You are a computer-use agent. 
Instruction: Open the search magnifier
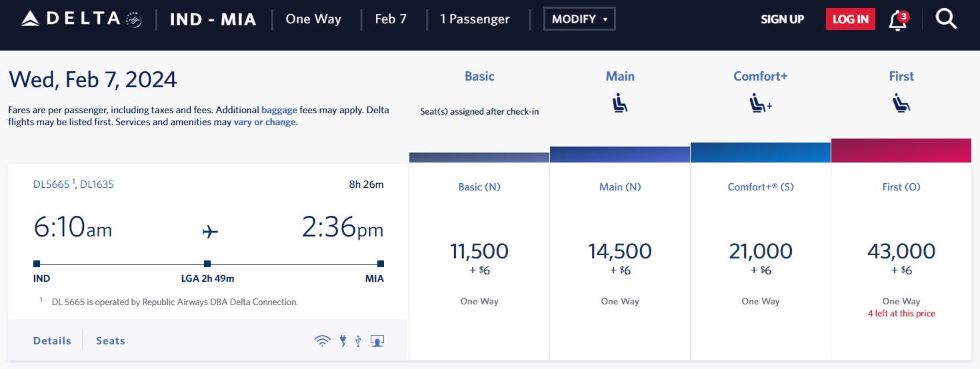click(x=946, y=19)
